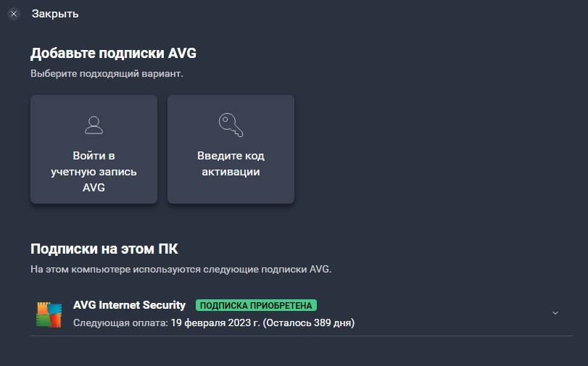
Task: Open 'Войти в учетную запись AVG' option
Action: click(x=94, y=172)
